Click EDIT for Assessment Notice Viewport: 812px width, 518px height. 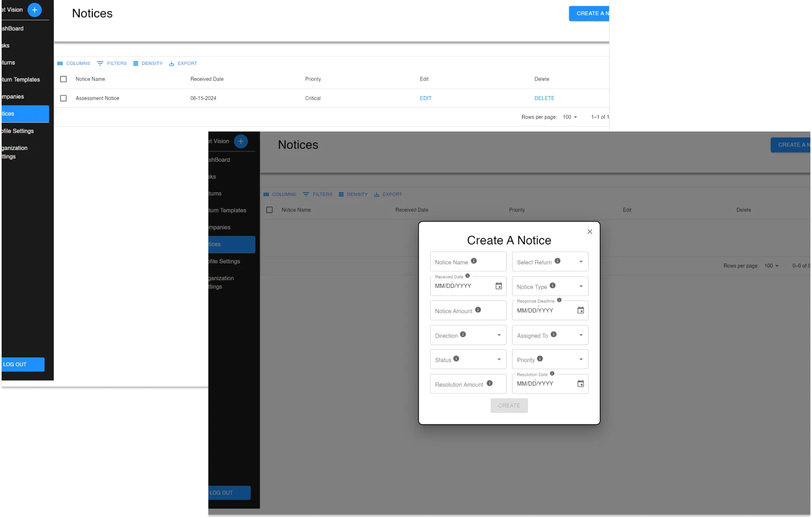(425, 98)
